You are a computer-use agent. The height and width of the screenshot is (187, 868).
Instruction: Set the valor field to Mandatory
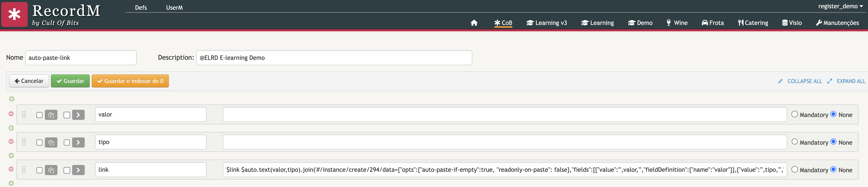[795, 114]
